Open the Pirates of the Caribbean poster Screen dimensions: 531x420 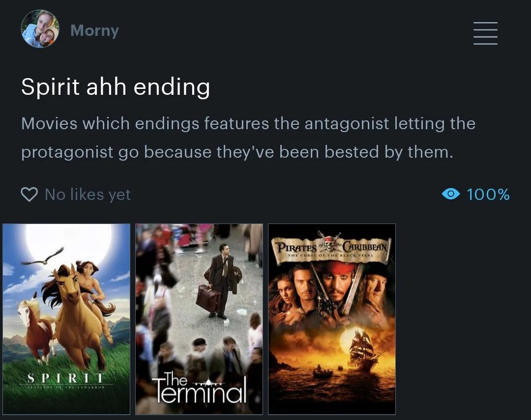click(332, 319)
